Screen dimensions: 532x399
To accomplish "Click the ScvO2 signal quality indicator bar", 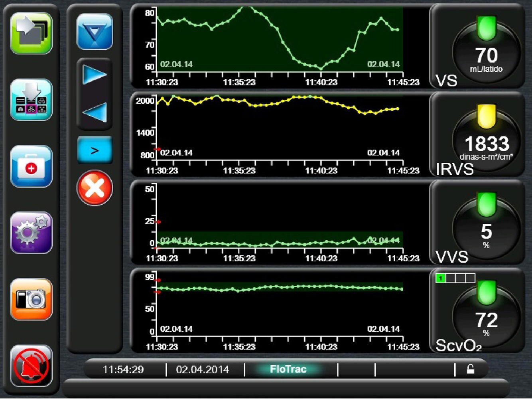I will pos(455,278).
